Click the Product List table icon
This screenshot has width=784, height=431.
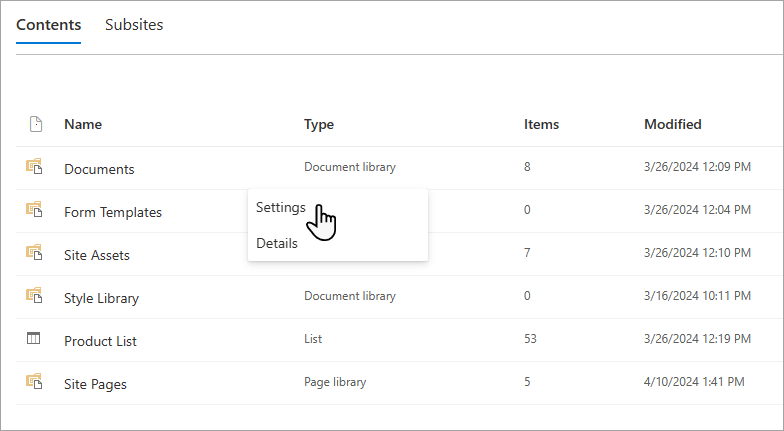[34, 338]
